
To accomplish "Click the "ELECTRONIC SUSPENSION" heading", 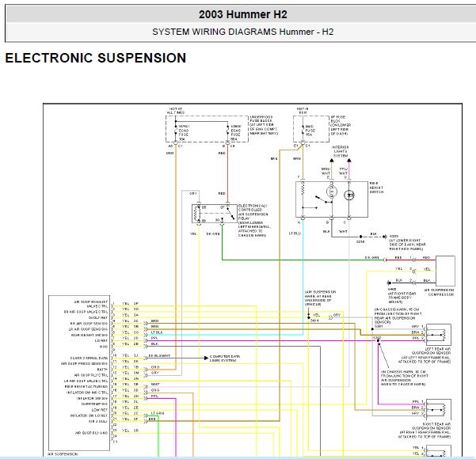I will tap(96, 58).
